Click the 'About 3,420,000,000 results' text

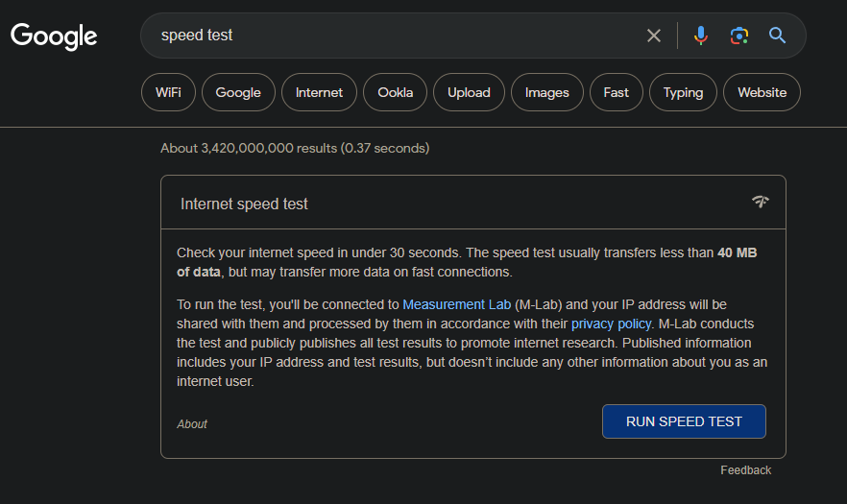coord(248,148)
